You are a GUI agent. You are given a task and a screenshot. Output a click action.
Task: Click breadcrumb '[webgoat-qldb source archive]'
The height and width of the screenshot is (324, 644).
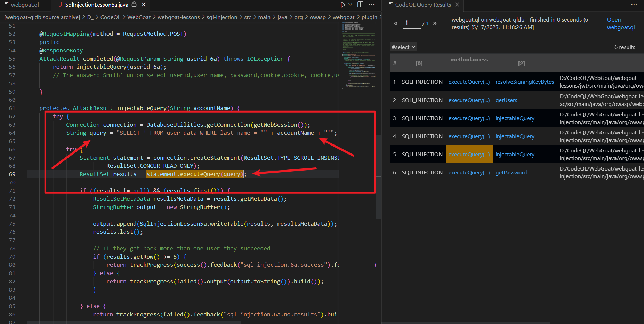tap(42, 17)
